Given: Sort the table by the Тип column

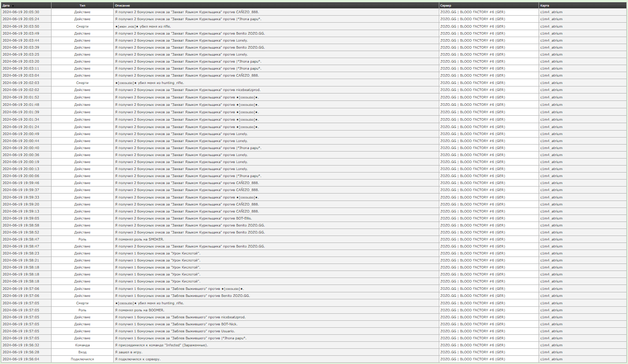Looking at the screenshot, I should point(82,6).
